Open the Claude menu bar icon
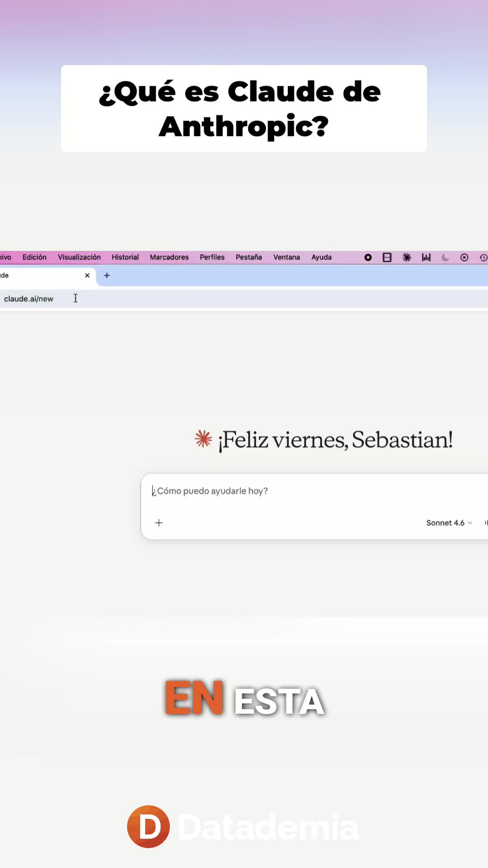 pyautogui.click(x=407, y=257)
